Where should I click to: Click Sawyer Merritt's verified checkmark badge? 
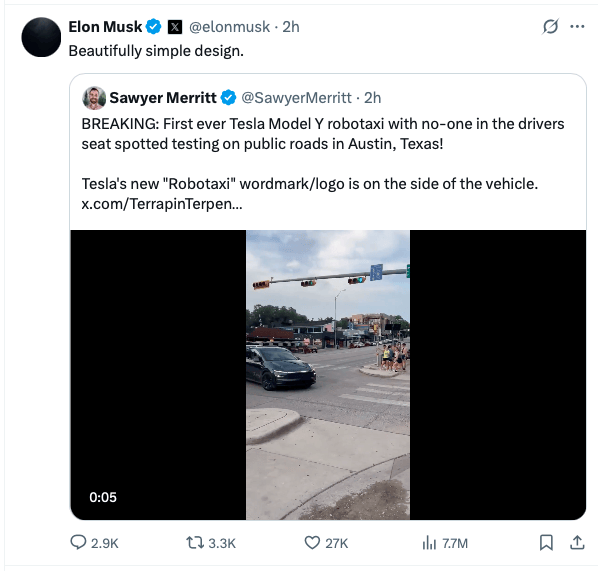228,98
